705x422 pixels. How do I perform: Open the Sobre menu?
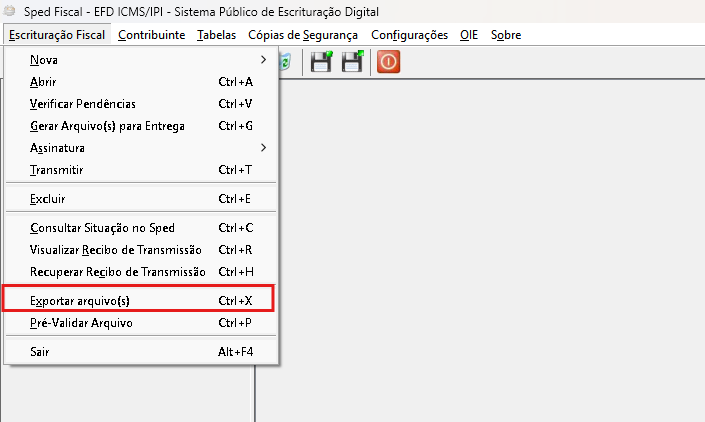coord(505,35)
